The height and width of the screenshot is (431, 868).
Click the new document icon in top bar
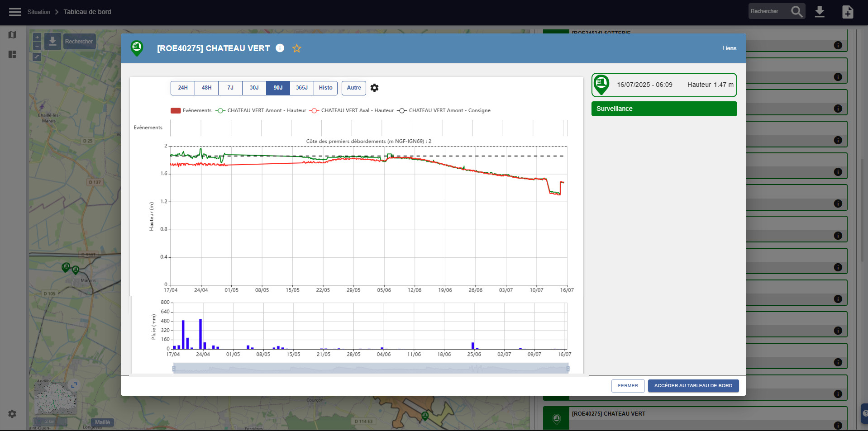click(x=848, y=12)
